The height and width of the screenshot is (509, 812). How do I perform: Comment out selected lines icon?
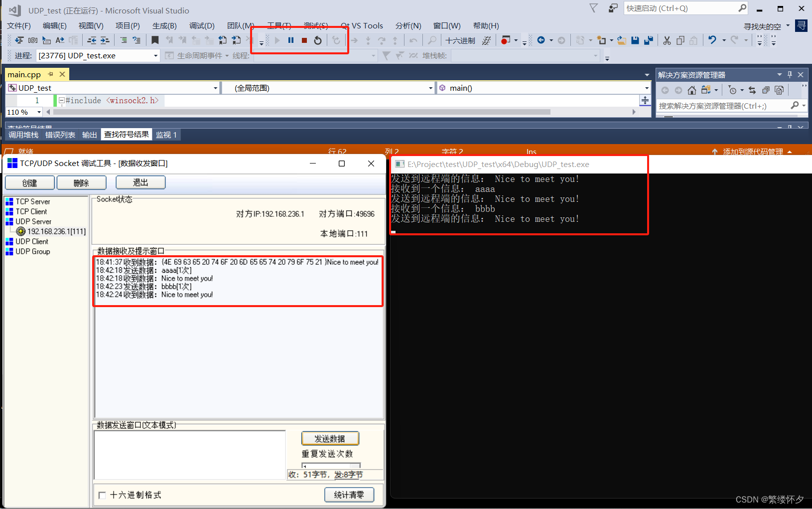[124, 40]
